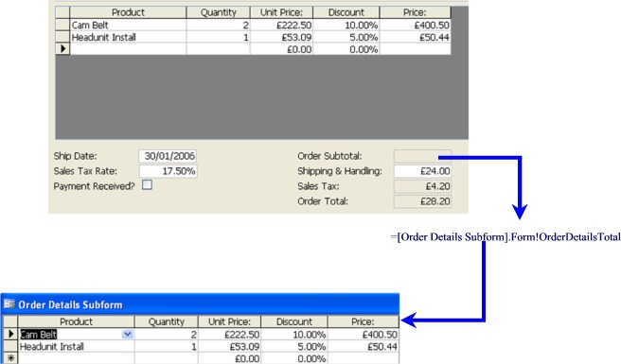The image size is (621, 364).
Task: Tick the Payment Received checkbox
Action: [x=147, y=184]
